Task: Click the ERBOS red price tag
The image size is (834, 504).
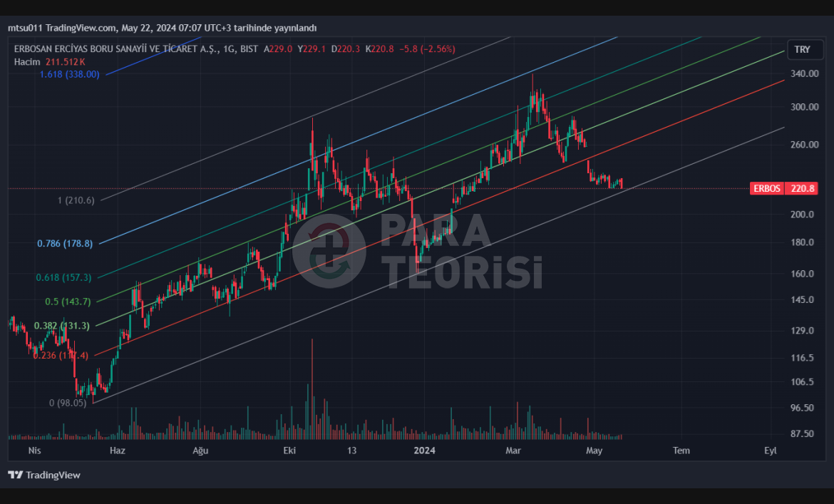Action: tap(767, 189)
